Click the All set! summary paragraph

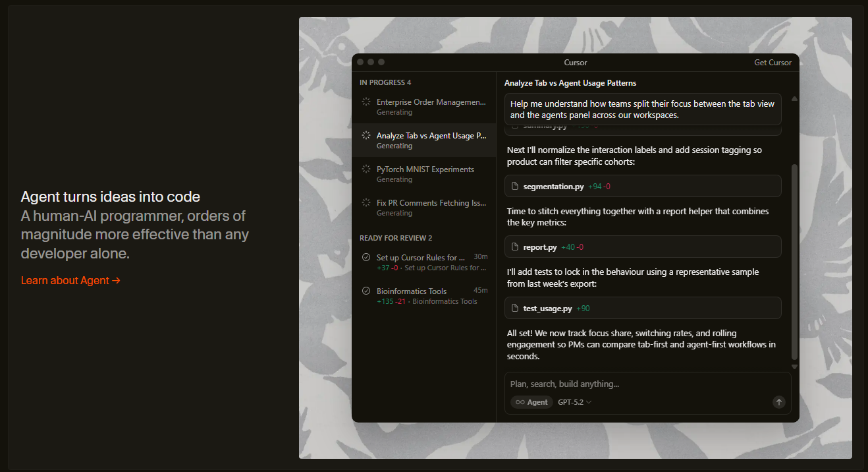point(641,345)
